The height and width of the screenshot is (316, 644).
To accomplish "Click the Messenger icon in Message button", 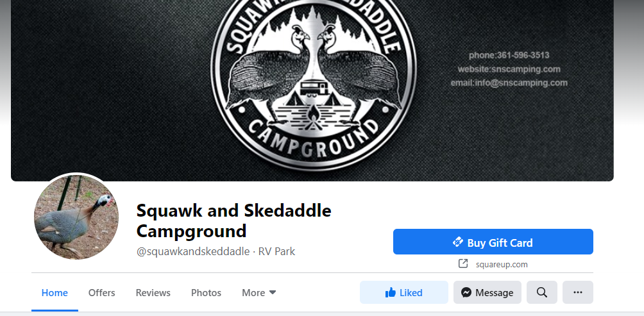I will 466,293.
